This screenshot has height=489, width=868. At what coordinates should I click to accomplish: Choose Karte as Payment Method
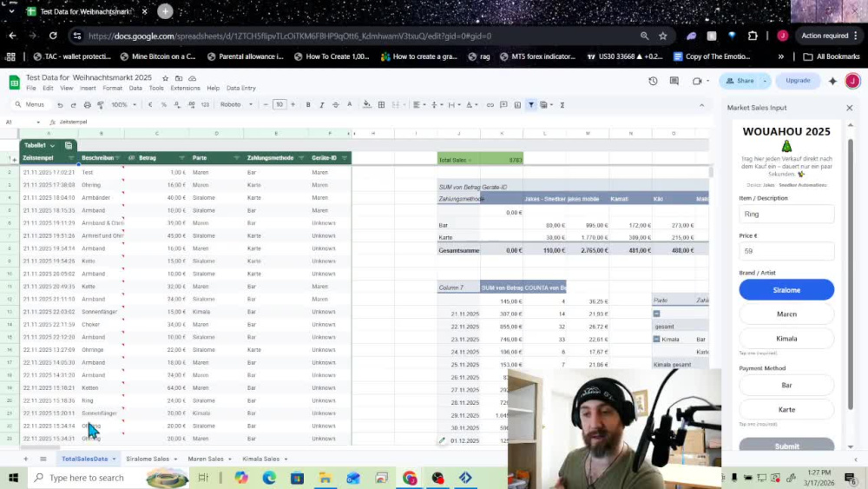point(786,409)
